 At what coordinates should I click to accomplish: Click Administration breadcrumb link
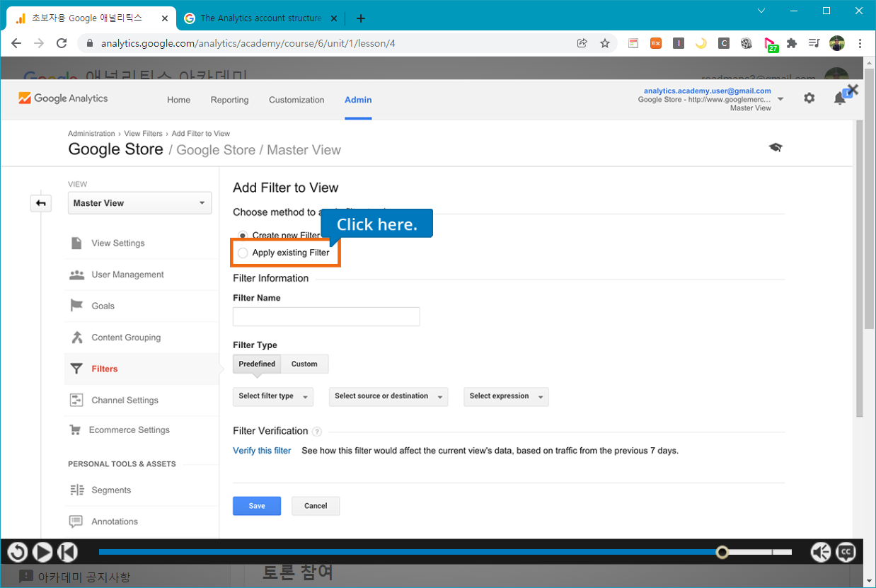coord(91,134)
